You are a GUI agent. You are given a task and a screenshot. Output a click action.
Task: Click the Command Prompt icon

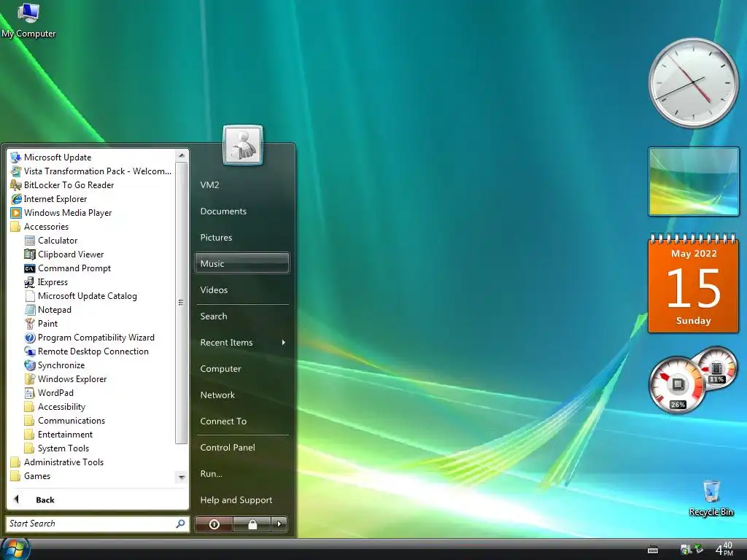click(x=29, y=268)
